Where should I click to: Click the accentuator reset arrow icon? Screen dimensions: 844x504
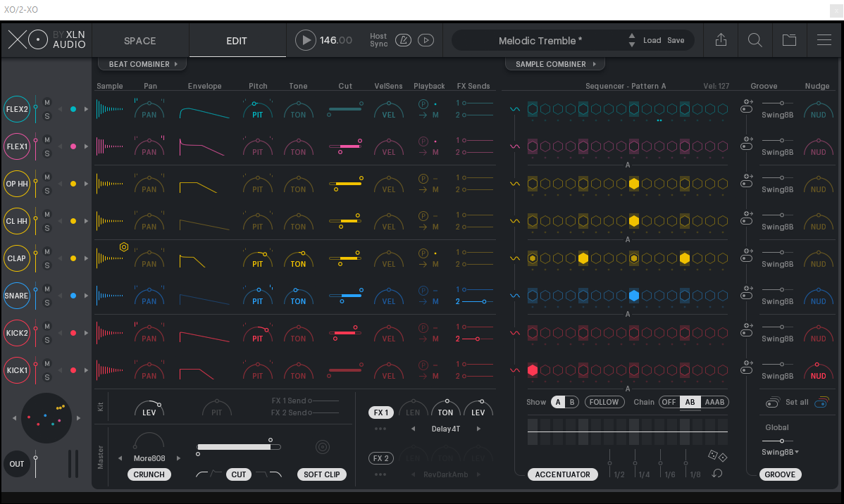point(717,473)
